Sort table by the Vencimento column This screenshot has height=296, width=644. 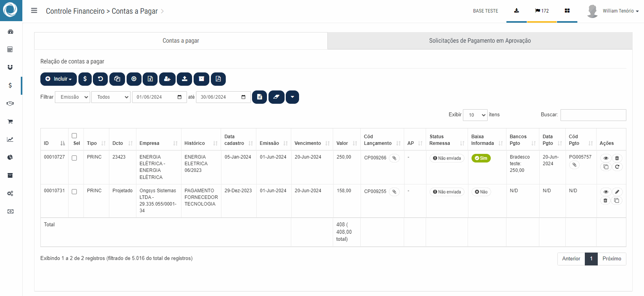(312, 140)
